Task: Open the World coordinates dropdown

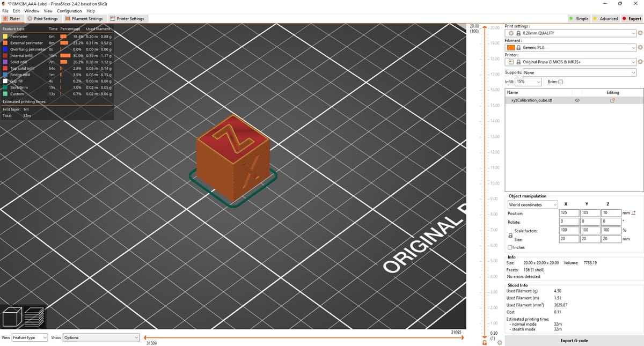Action: point(532,204)
